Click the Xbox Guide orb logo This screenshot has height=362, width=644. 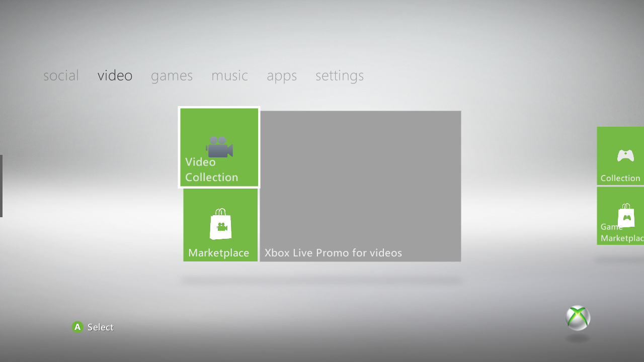pos(578,318)
